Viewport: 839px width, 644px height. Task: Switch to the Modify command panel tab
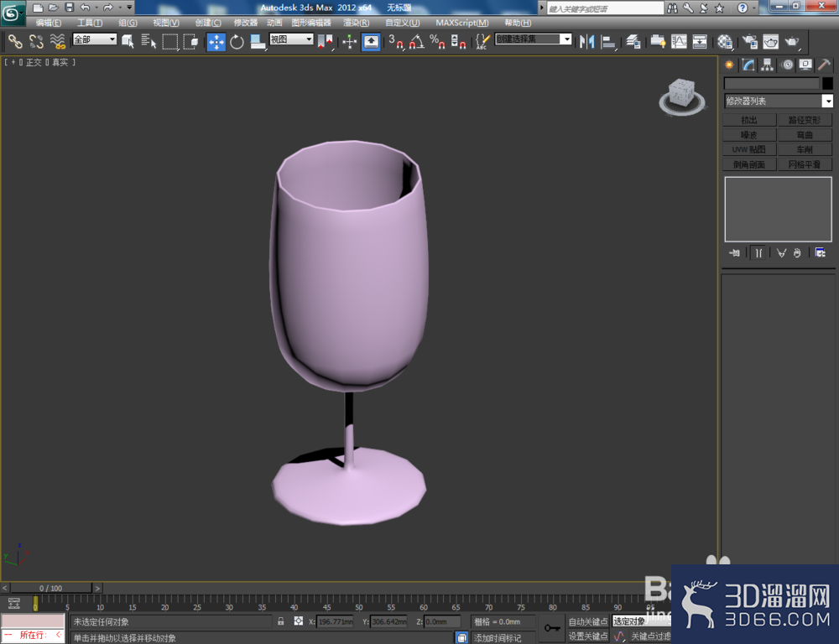coord(748,65)
